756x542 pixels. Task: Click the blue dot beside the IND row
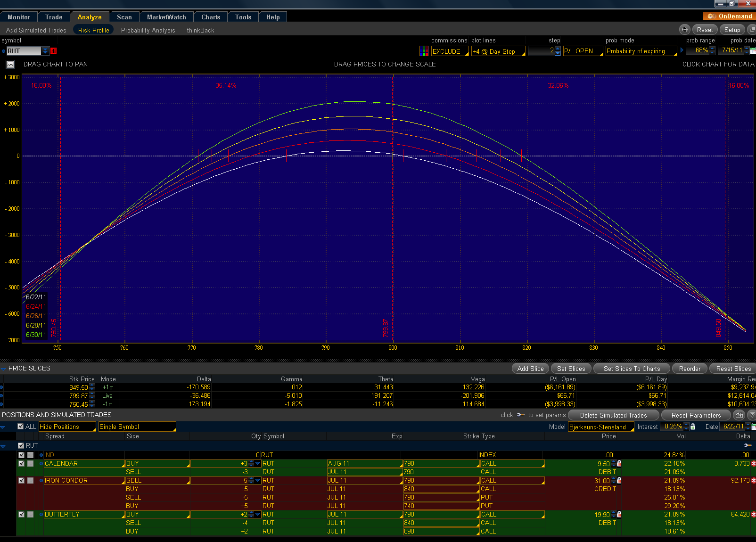(41, 455)
